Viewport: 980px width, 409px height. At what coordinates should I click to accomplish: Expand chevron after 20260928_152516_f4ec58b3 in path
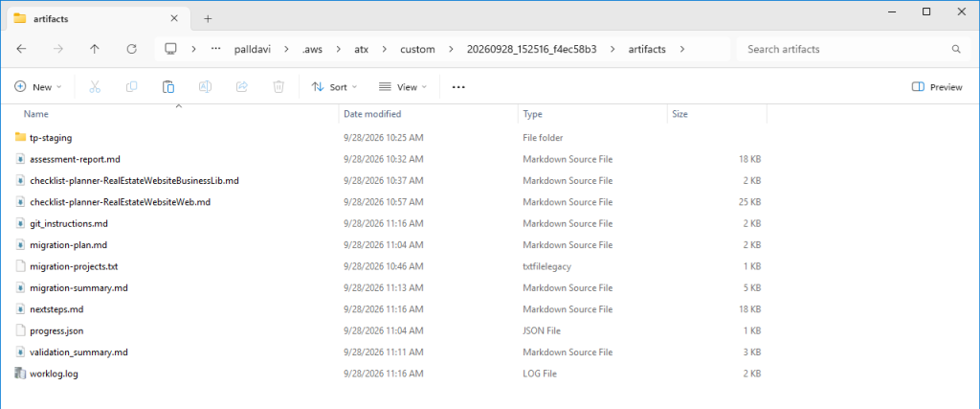[x=613, y=49]
